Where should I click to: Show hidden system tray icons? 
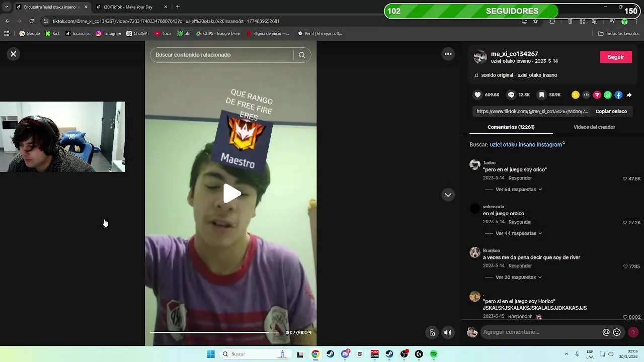[566, 354]
